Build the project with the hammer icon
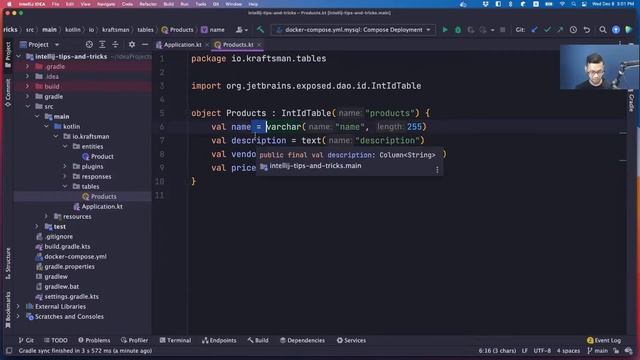 pos(260,30)
